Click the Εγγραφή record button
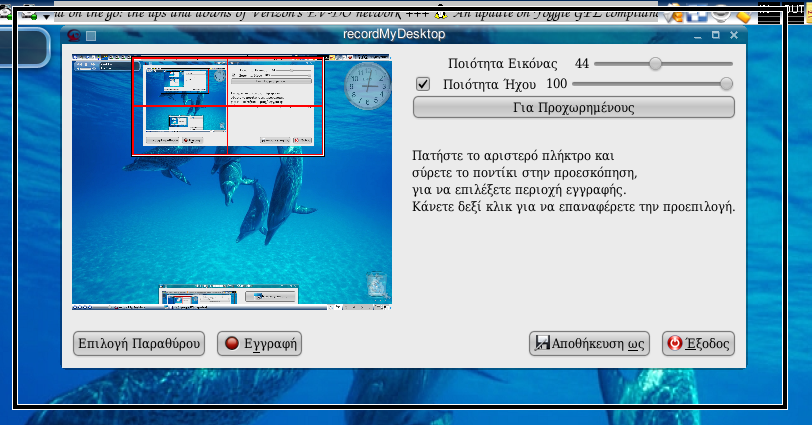The width and height of the screenshot is (812, 425). [x=259, y=344]
